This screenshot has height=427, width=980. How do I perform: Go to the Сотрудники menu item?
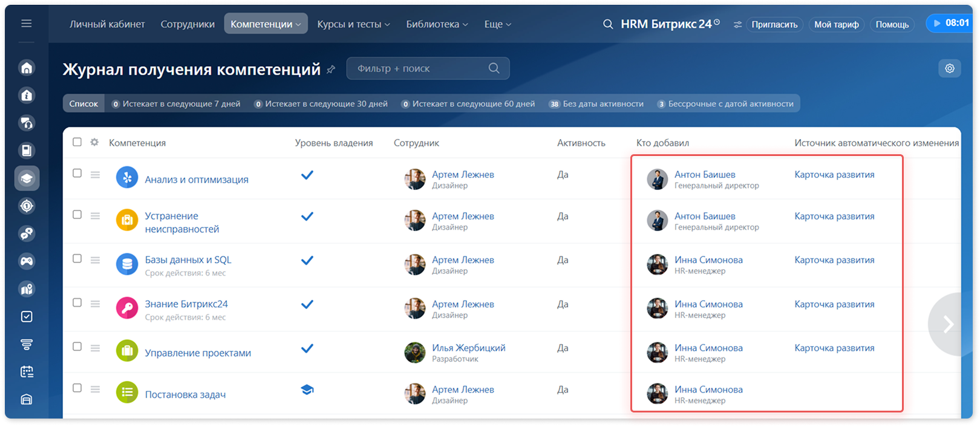(x=188, y=24)
